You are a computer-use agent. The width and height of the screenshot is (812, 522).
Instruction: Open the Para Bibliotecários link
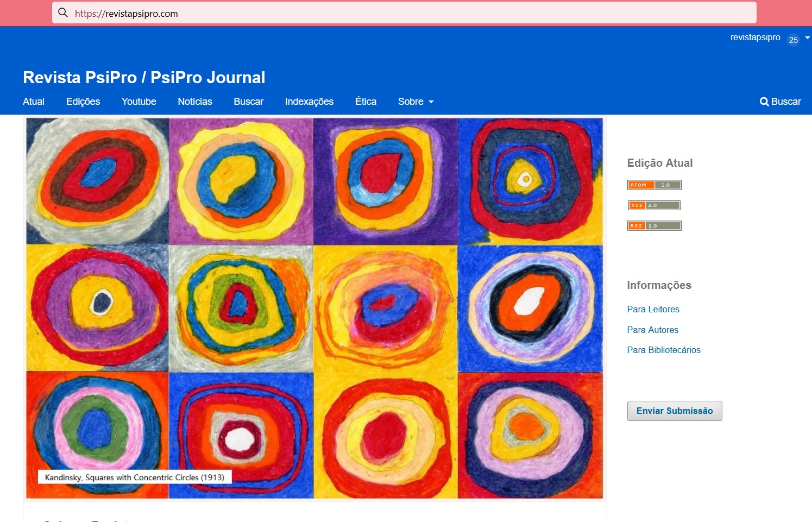coord(664,350)
